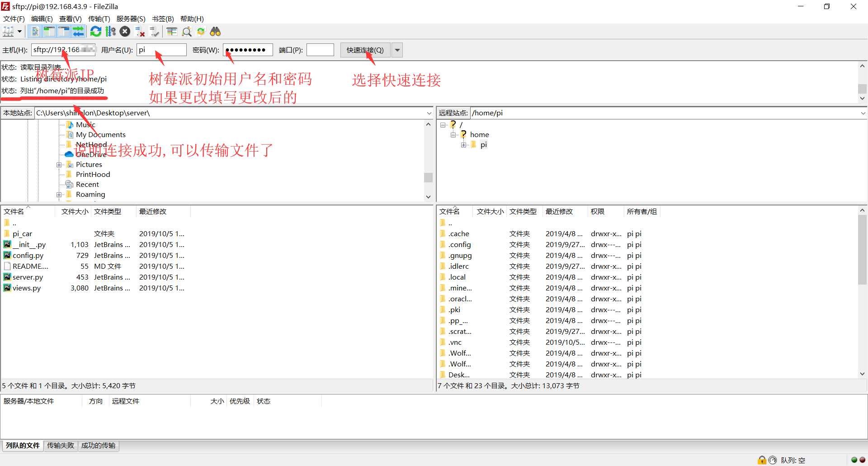Toggle the remote directory tree display
This screenshot has height=466, width=868.
click(x=64, y=32)
